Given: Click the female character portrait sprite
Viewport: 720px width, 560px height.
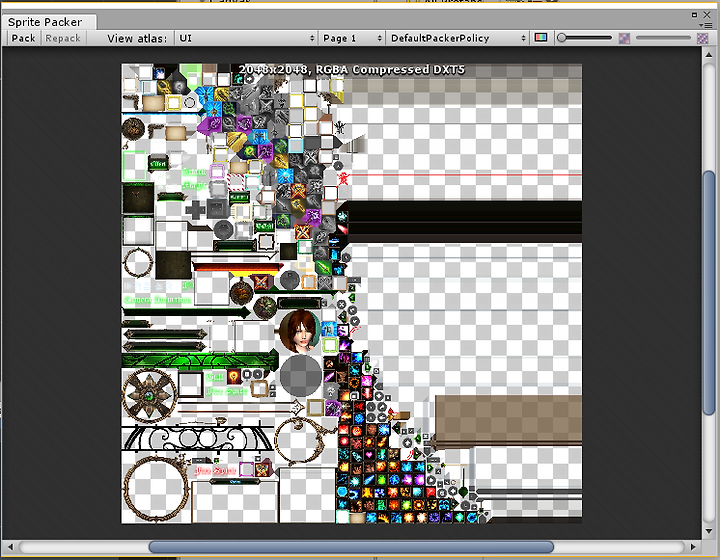Looking at the screenshot, I should coord(299,331).
